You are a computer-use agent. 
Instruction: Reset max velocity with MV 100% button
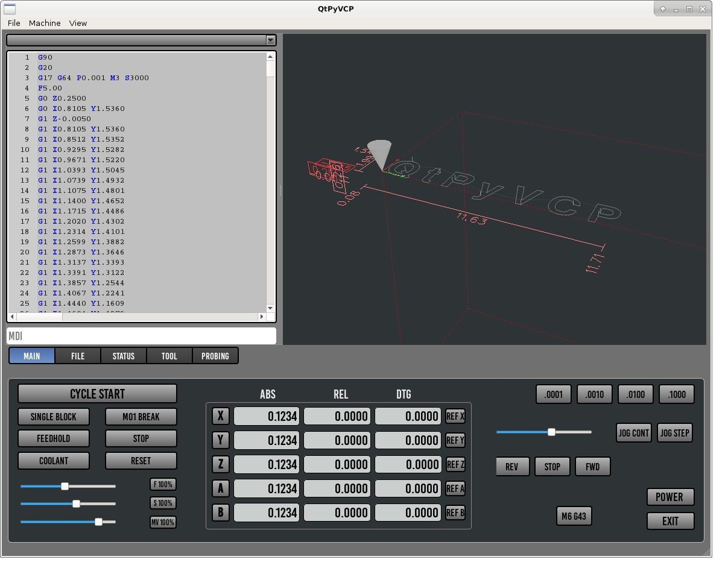[x=163, y=522]
